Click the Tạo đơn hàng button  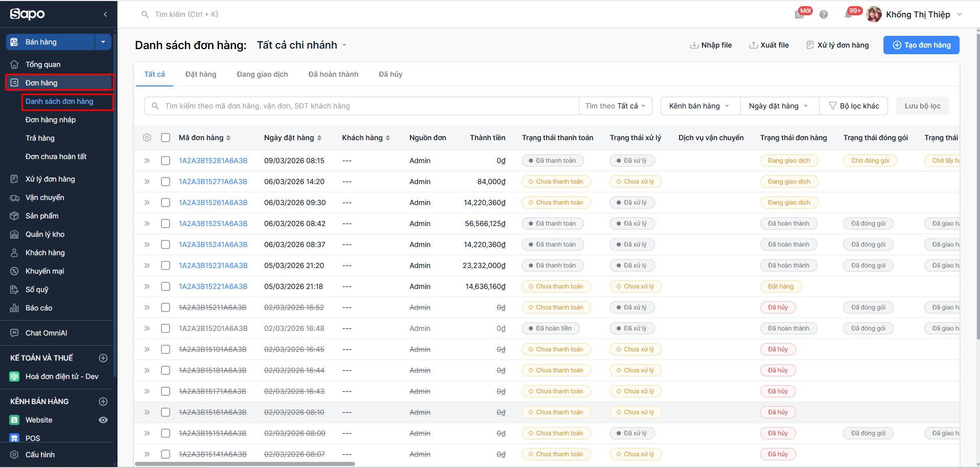(x=921, y=45)
